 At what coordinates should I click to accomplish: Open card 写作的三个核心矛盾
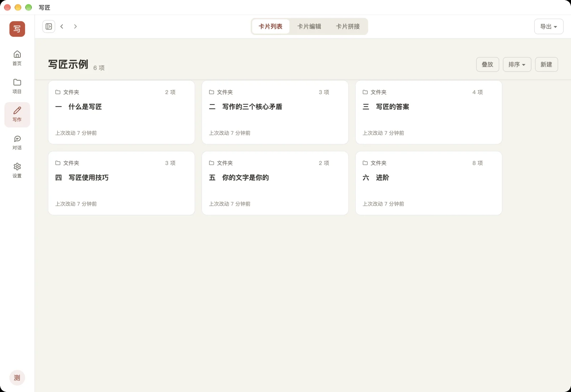point(275,112)
